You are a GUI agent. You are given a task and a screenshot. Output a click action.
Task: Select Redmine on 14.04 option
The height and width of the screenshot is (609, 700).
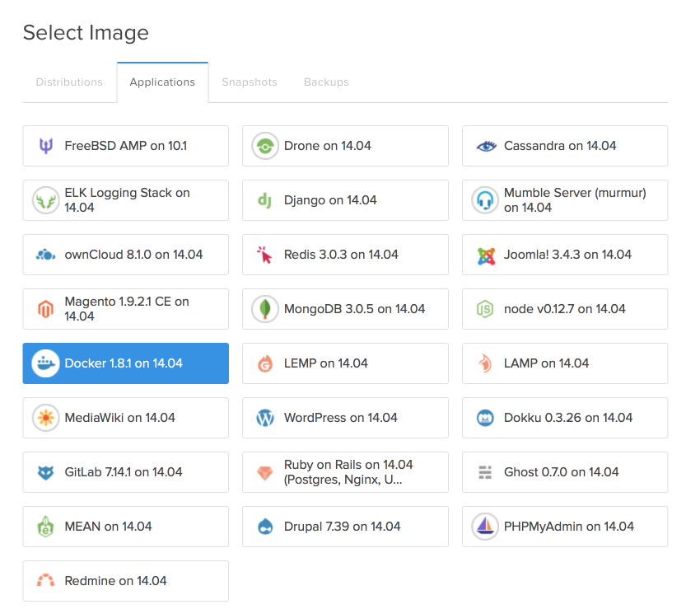[125, 581]
